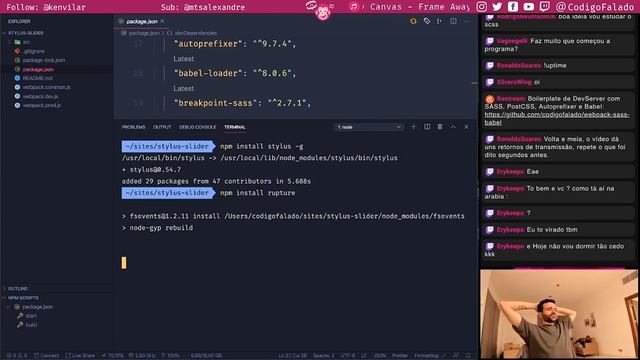Change JSON language mode in status bar
The height and width of the screenshot is (360, 640).
379,356
